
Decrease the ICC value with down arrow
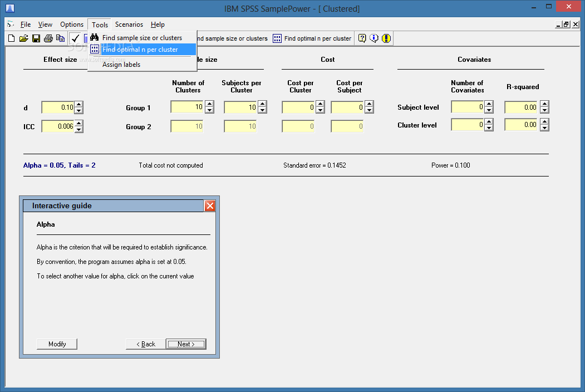pos(78,130)
